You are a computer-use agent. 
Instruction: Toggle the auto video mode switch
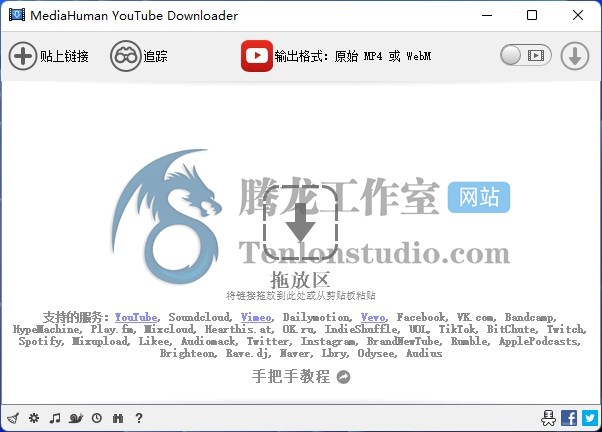coord(526,56)
